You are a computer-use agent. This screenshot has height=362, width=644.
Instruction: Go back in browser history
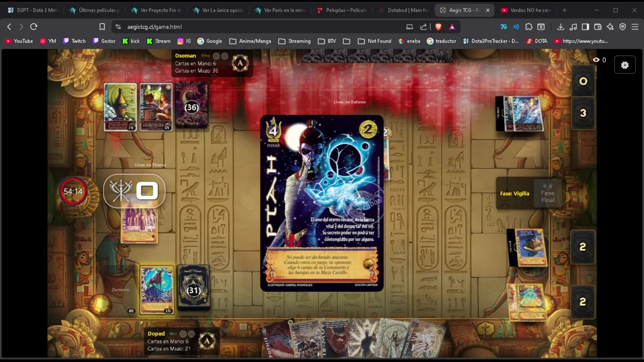click(x=9, y=27)
